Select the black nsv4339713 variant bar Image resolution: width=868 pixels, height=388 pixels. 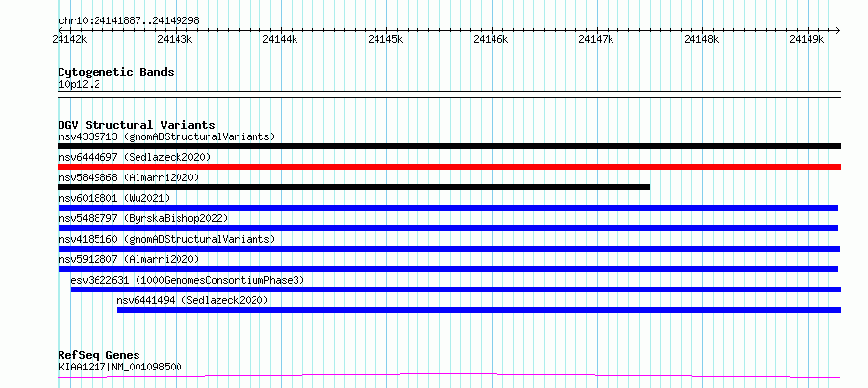pos(449,146)
